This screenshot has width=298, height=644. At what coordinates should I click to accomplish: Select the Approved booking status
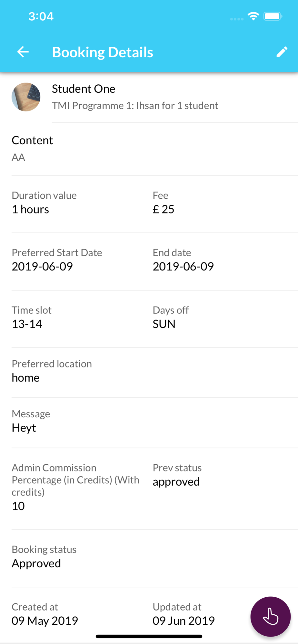(36, 563)
